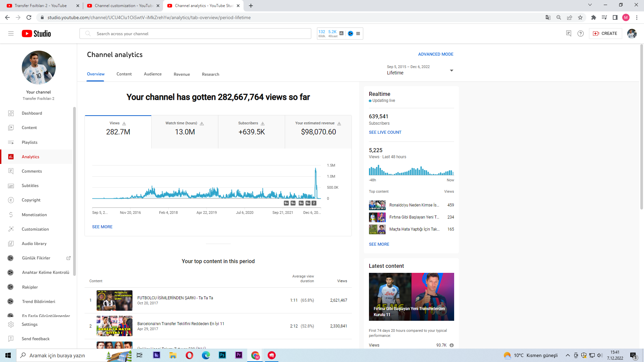The width and height of the screenshot is (644, 362).
Task: Select the Watch time (hours) metric card
Action: click(185, 132)
